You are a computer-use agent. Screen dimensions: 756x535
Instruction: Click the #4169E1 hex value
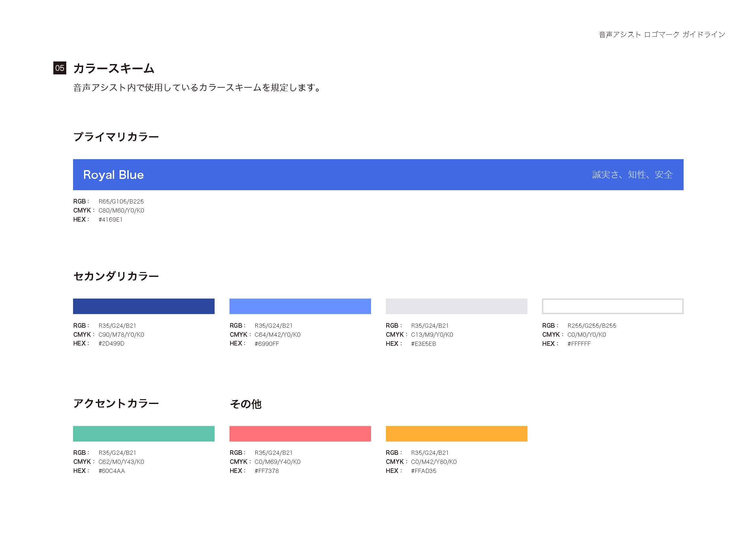pyautogui.click(x=110, y=220)
